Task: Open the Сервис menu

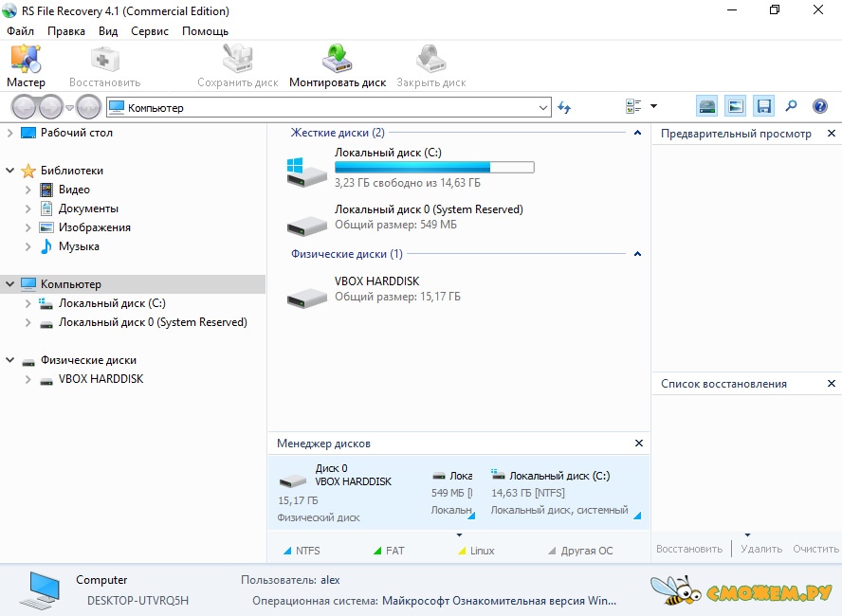Action: (150, 31)
